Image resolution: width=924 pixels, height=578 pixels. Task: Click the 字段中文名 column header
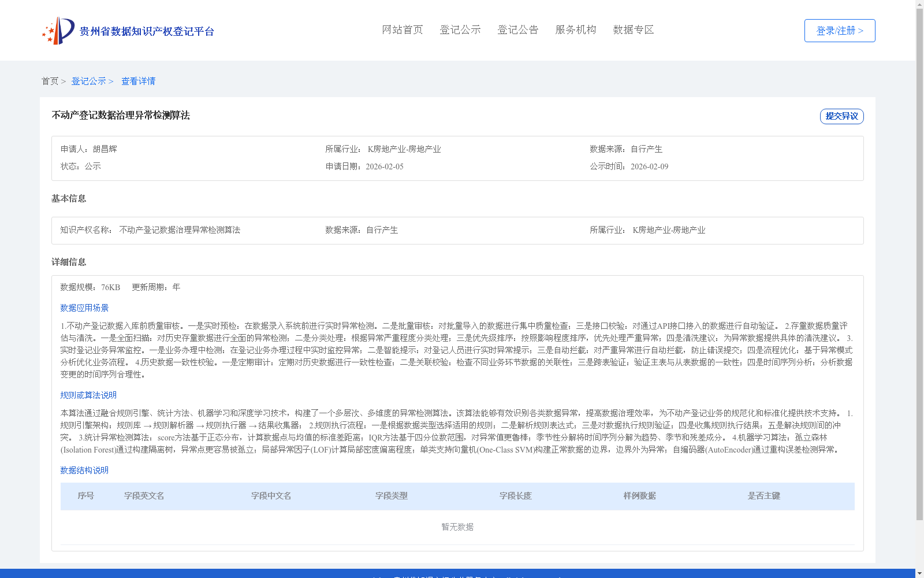[x=271, y=496]
